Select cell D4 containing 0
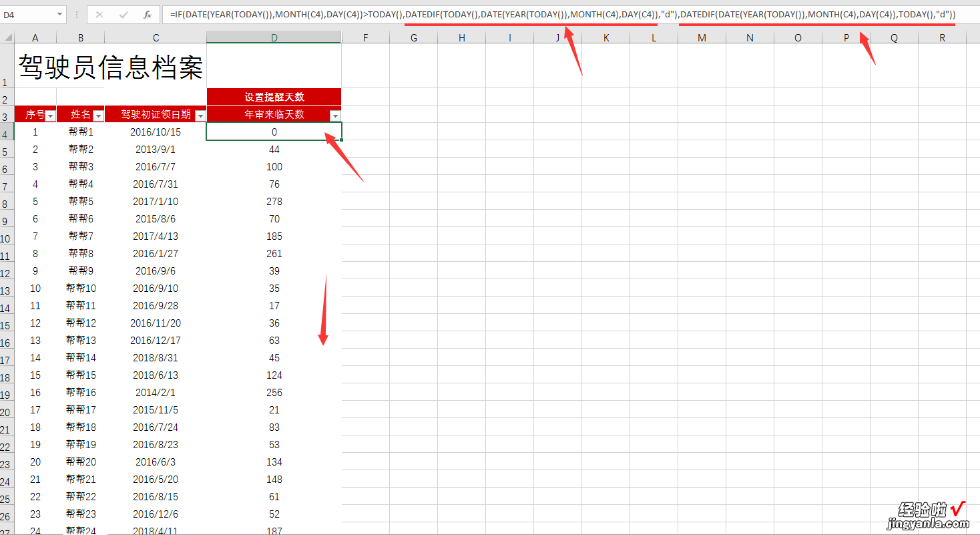This screenshot has width=980, height=535. (274, 132)
